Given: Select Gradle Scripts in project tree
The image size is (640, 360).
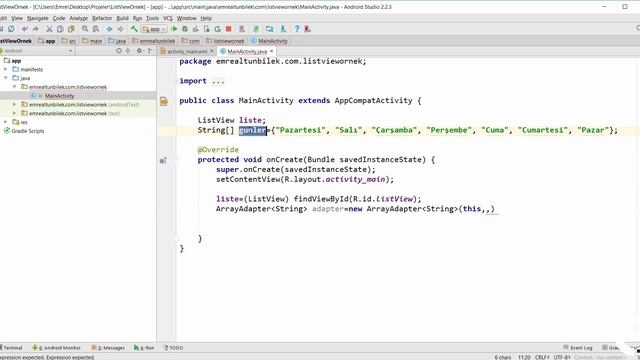Looking at the screenshot, I should click(x=28, y=131).
